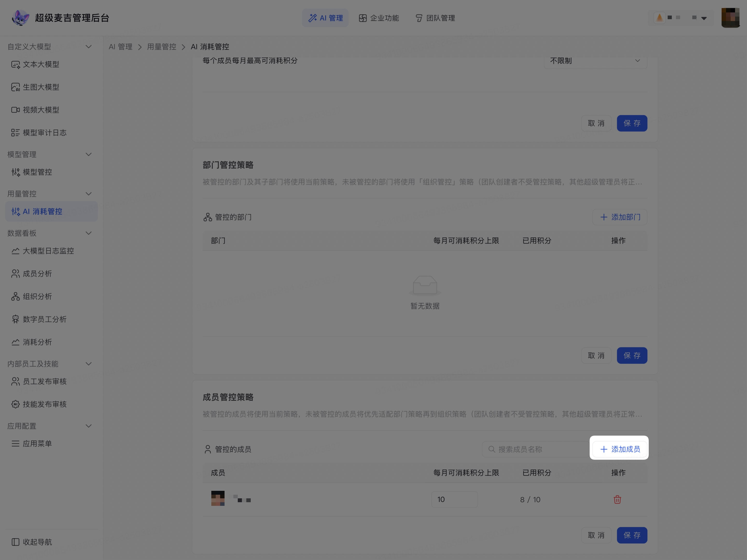Open 数字员工分析 robot icon
The image size is (747, 560).
pos(16,319)
